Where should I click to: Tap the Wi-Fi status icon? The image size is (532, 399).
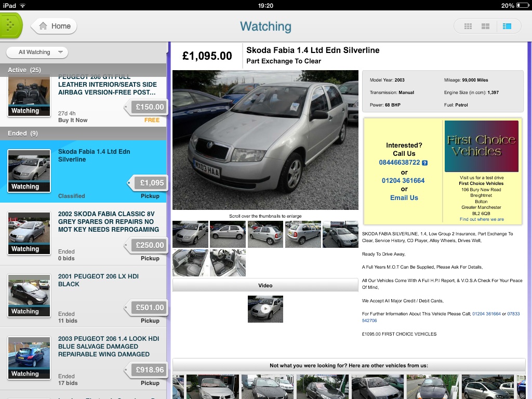[23, 5]
